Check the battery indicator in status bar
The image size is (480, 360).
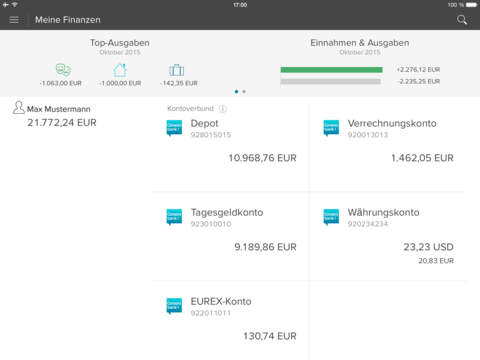coord(472,5)
